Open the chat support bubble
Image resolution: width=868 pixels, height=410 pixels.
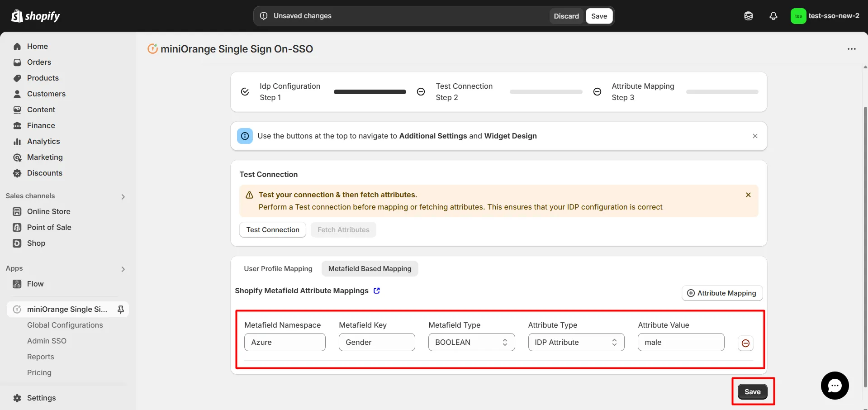(835, 386)
